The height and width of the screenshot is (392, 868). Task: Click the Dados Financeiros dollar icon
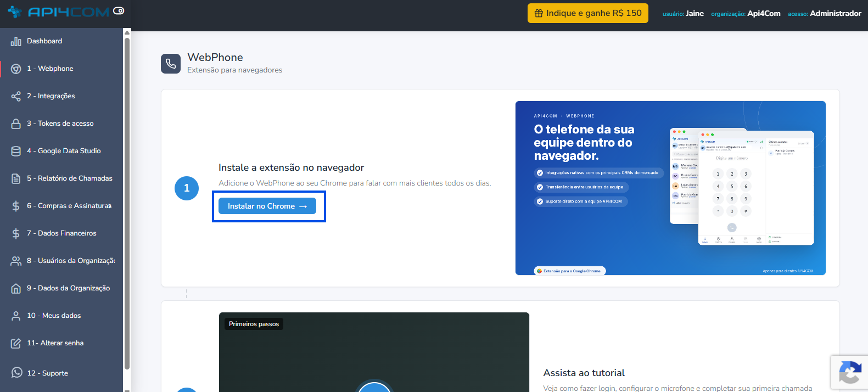16,233
